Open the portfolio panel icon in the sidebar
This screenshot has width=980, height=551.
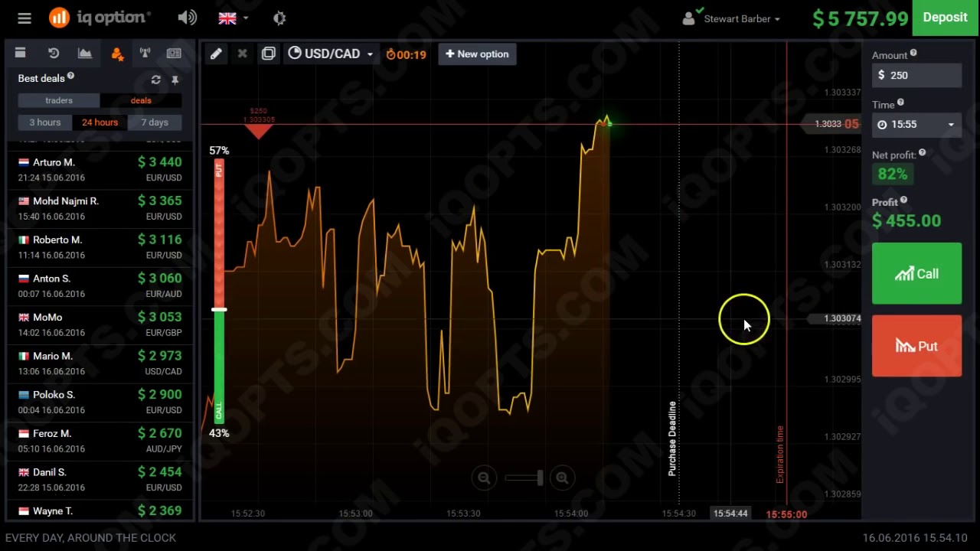click(x=21, y=53)
